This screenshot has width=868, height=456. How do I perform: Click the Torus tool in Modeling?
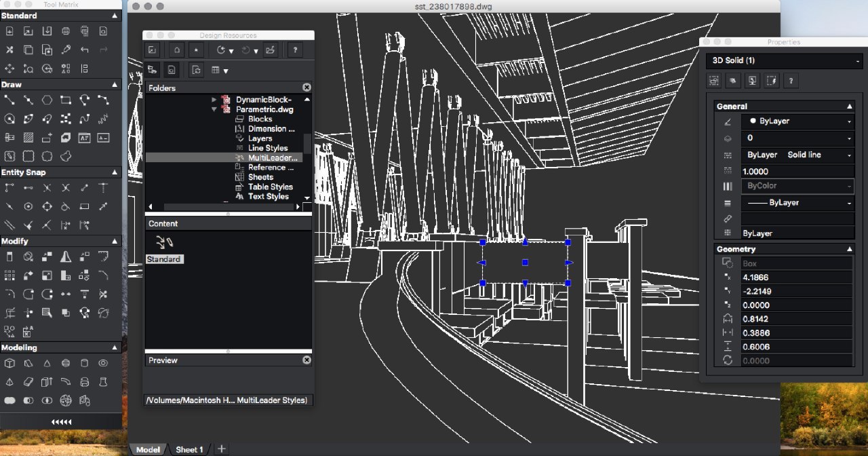(x=103, y=363)
